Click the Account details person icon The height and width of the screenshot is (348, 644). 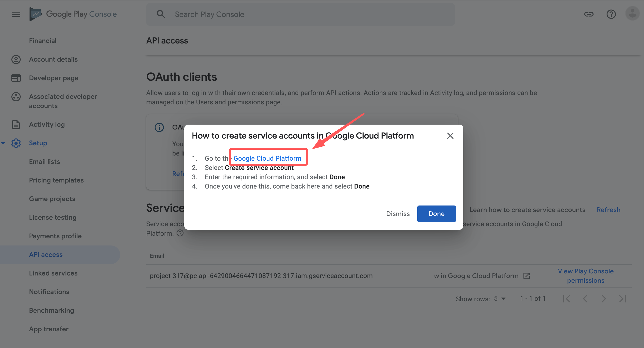[16, 60]
